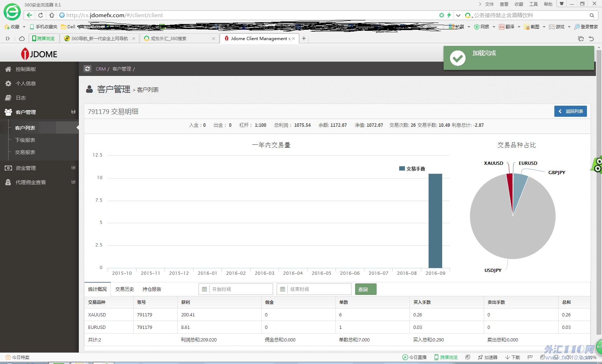The image size is (602, 364).
Task: Open the browser home page icon
Action: pyautogui.click(x=52, y=15)
